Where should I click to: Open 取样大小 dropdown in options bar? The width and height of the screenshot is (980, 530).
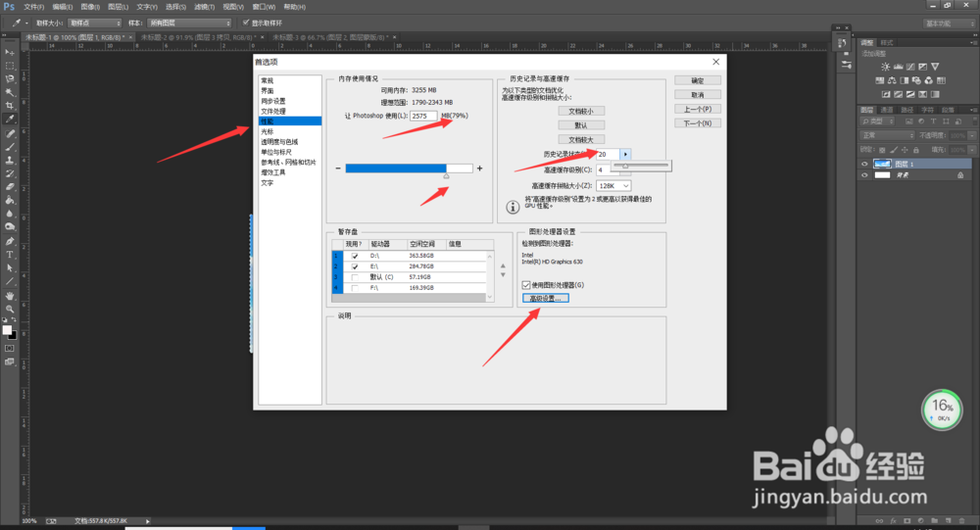point(94,24)
